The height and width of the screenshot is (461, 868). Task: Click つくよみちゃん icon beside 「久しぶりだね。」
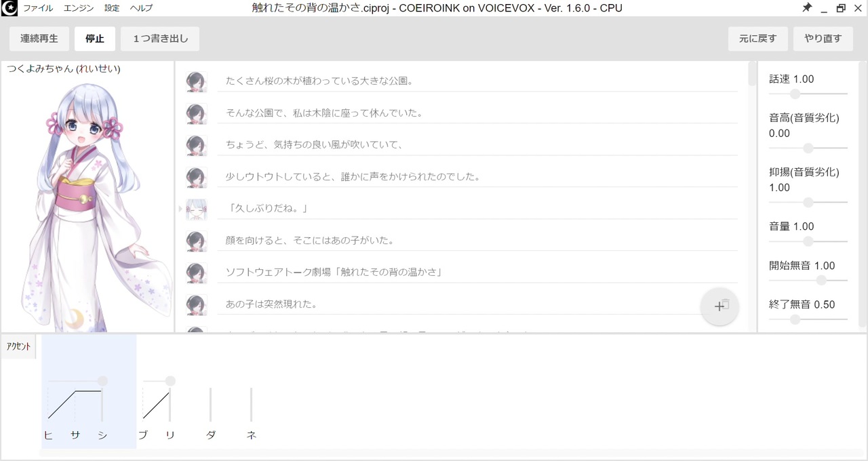(196, 209)
